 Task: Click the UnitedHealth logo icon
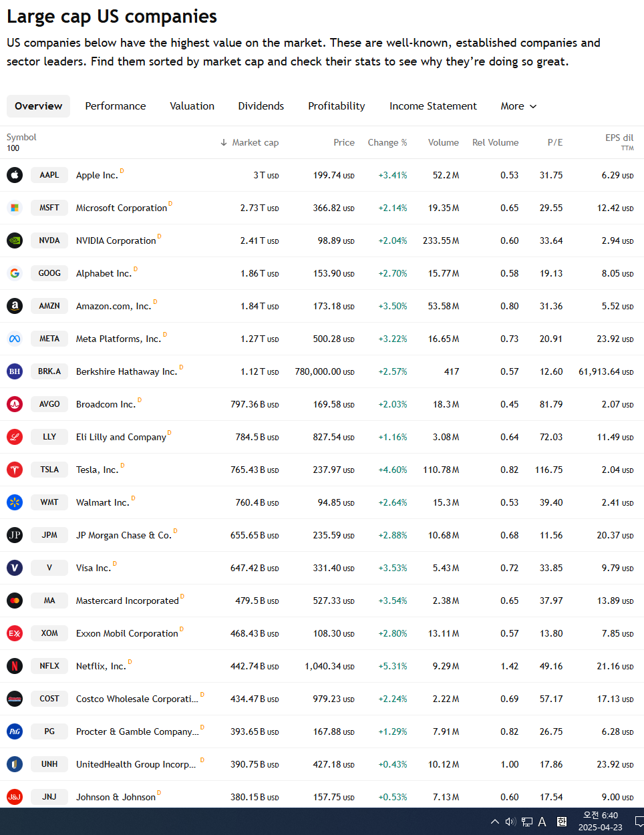click(15, 764)
